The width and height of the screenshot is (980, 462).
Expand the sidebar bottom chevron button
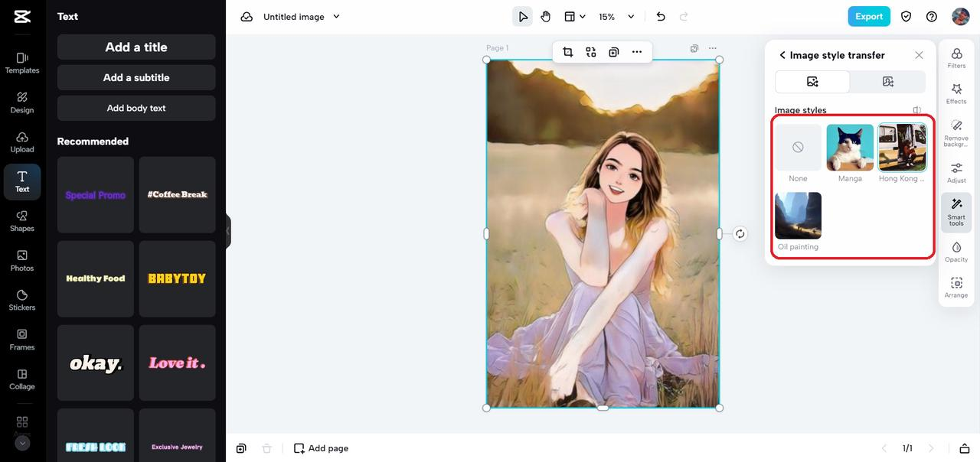(22, 443)
